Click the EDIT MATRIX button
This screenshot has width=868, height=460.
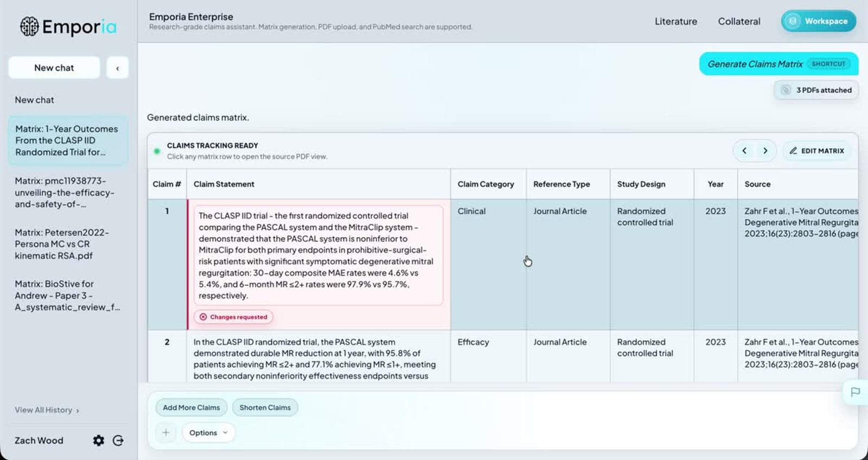click(x=817, y=151)
